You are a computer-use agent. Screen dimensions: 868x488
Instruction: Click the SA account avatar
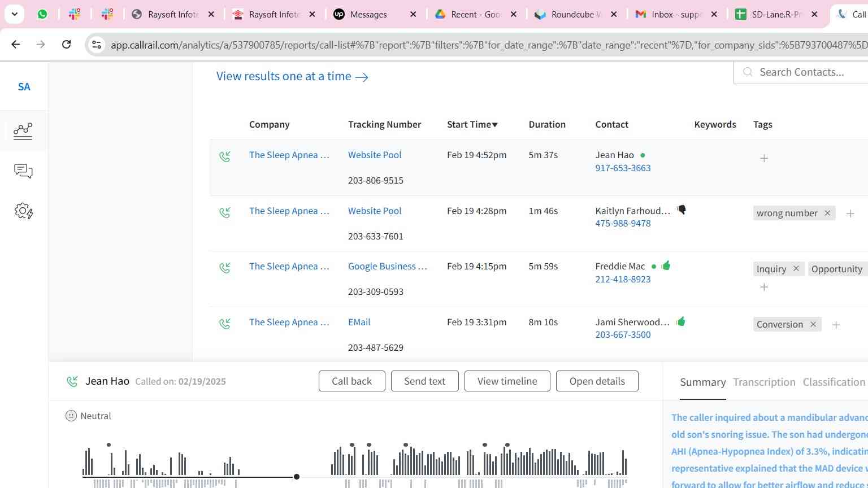24,86
